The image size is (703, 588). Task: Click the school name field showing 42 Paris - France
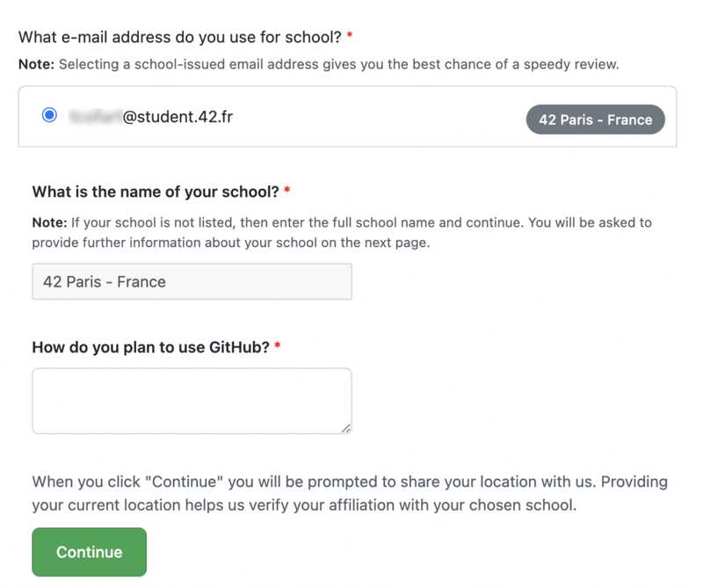click(x=191, y=281)
